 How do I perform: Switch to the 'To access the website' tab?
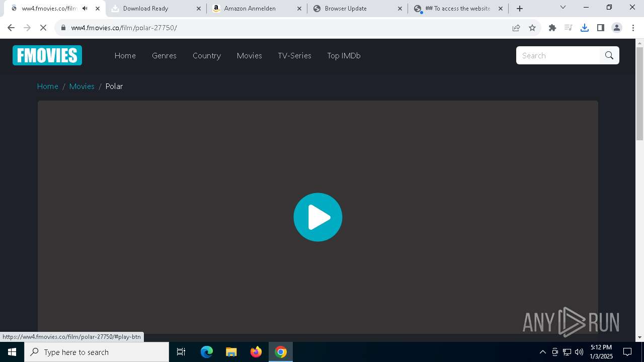pos(458,9)
